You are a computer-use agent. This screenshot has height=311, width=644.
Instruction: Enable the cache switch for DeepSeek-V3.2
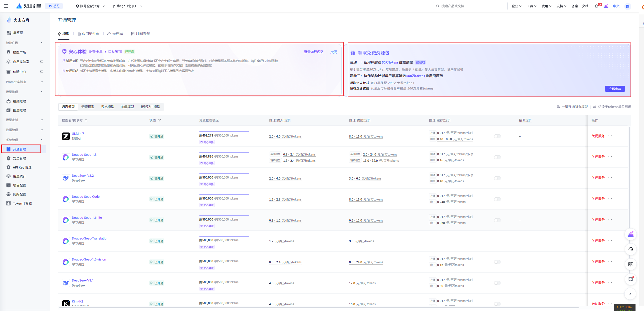point(497,178)
